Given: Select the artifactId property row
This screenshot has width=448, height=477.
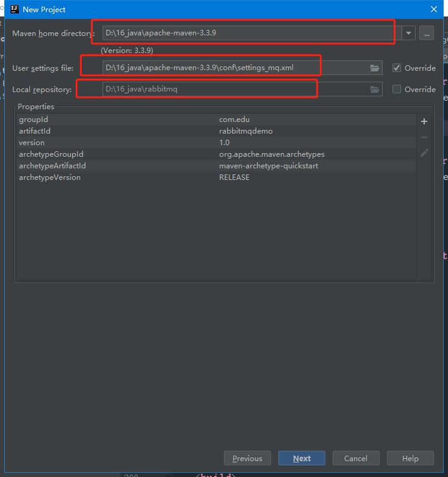Looking at the screenshot, I should pos(217,131).
